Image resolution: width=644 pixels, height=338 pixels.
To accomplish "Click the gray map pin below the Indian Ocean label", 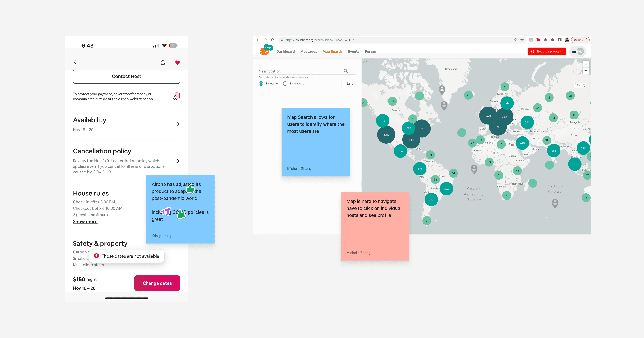I will [x=555, y=204].
